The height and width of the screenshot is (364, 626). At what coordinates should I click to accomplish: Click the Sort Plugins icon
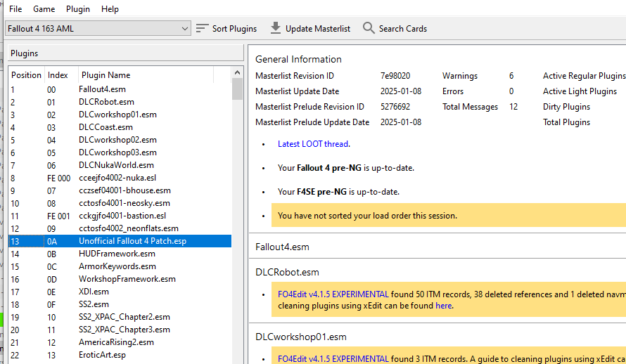pyautogui.click(x=203, y=28)
